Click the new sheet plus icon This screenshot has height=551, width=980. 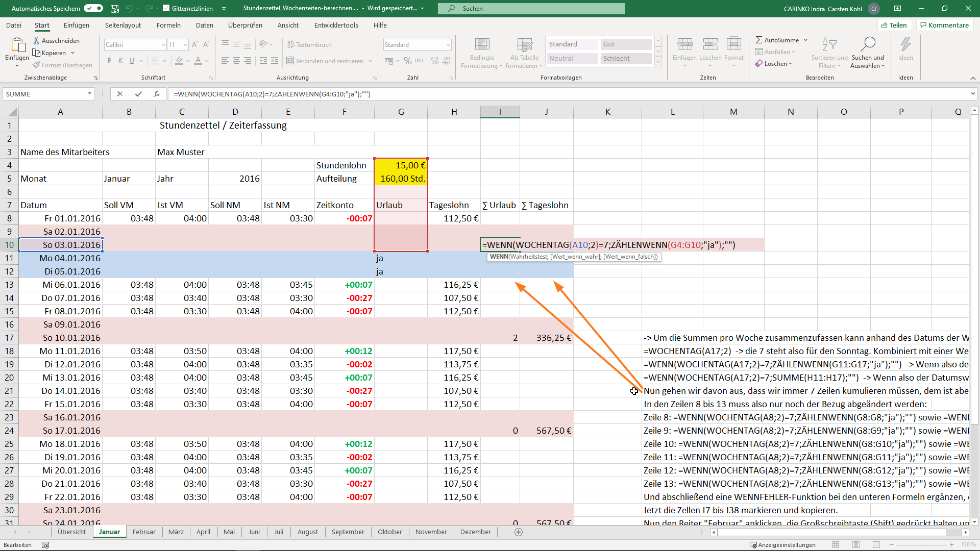[519, 532]
